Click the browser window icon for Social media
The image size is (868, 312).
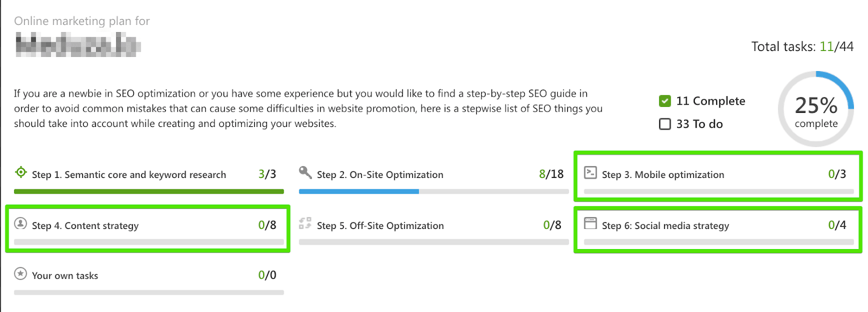click(x=590, y=224)
